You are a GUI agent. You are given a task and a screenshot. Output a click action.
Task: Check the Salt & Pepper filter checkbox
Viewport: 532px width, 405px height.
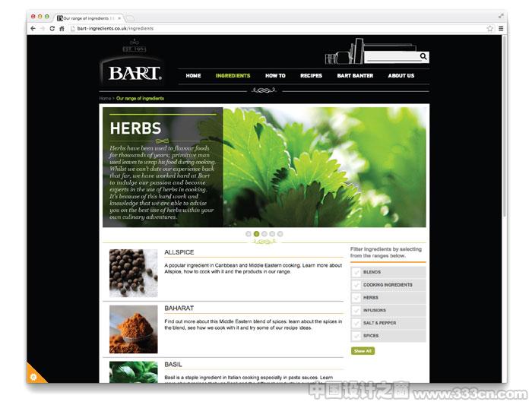pyautogui.click(x=356, y=323)
